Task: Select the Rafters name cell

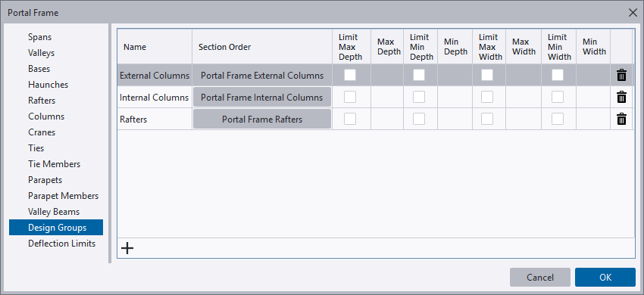Action: (155, 119)
